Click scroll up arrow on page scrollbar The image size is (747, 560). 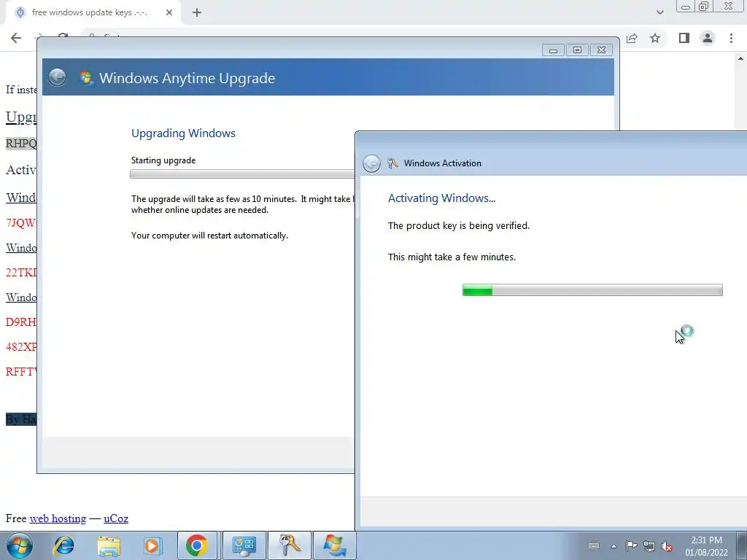click(741, 58)
